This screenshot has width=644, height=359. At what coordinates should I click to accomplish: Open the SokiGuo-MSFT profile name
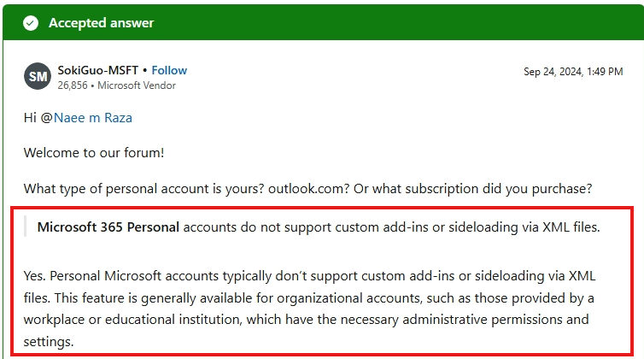(x=97, y=70)
